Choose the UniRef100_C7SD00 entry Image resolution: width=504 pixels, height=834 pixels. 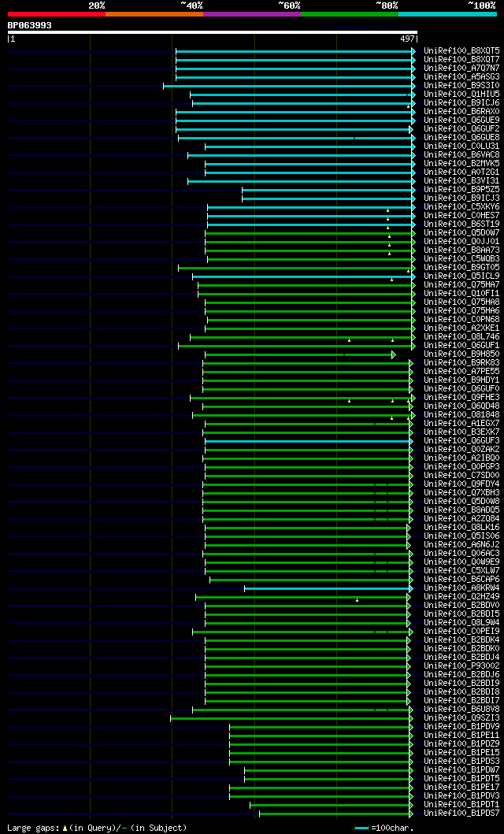462,476
